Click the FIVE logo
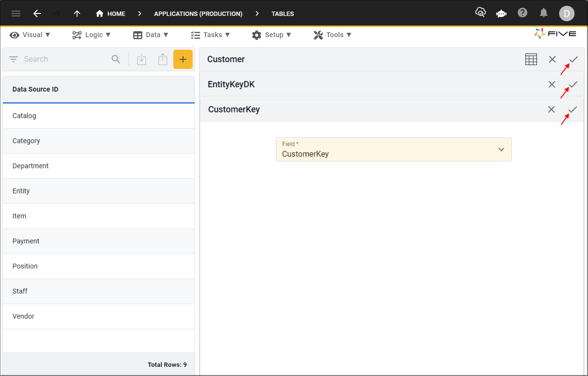The image size is (588, 376). click(x=555, y=34)
